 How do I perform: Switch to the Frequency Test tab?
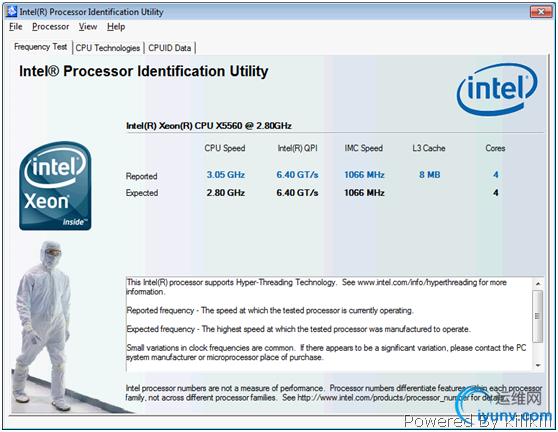click(x=41, y=47)
